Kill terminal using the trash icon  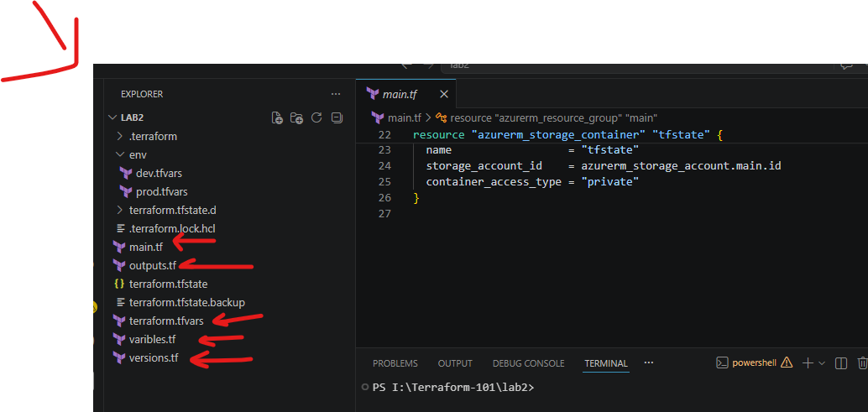tap(862, 363)
